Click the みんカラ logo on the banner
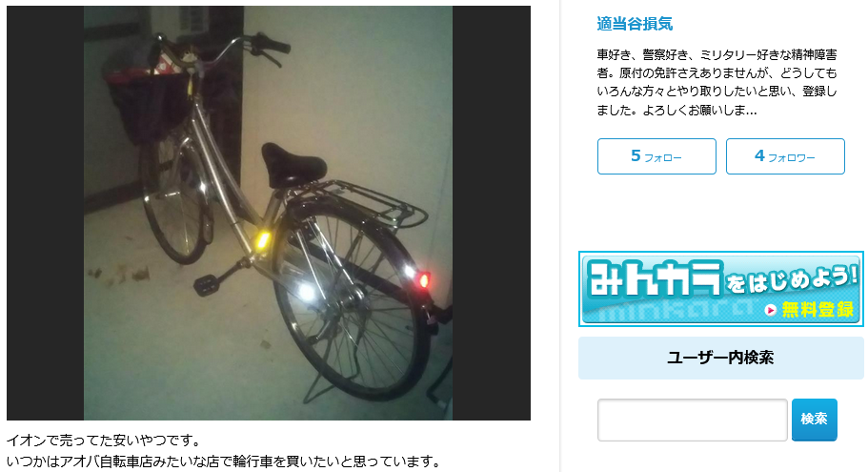868x472 pixels. (x=656, y=279)
